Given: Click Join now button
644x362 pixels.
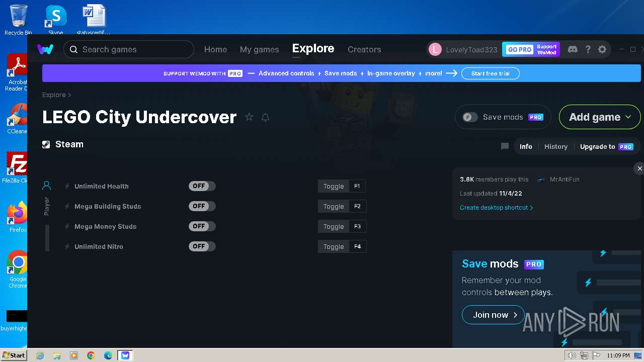Looking at the screenshot, I should [x=493, y=315].
